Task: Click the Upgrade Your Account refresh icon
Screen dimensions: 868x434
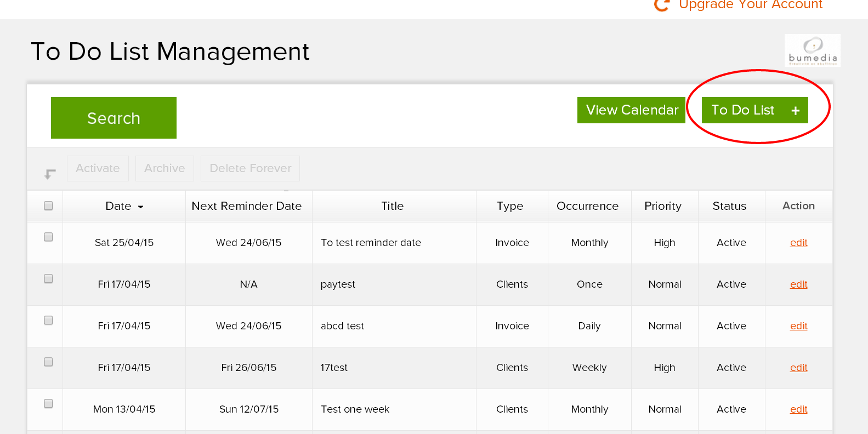Action: coord(662,5)
